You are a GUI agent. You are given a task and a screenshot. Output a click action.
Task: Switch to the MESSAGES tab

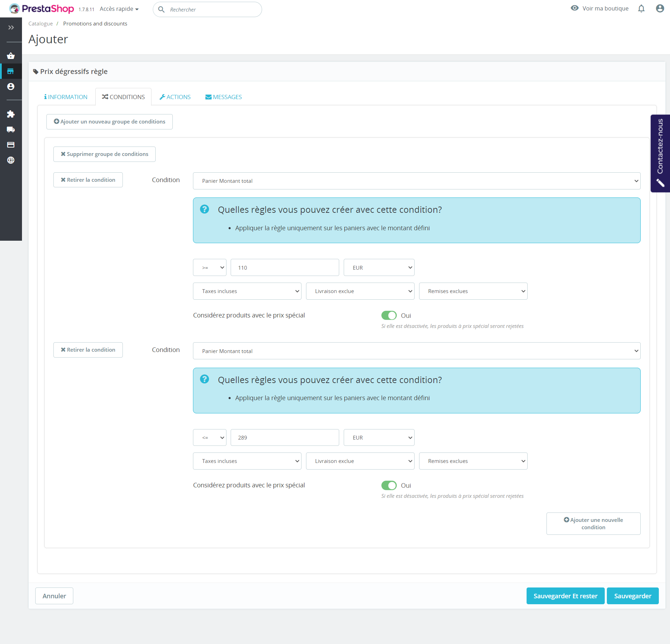click(x=223, y=97)
